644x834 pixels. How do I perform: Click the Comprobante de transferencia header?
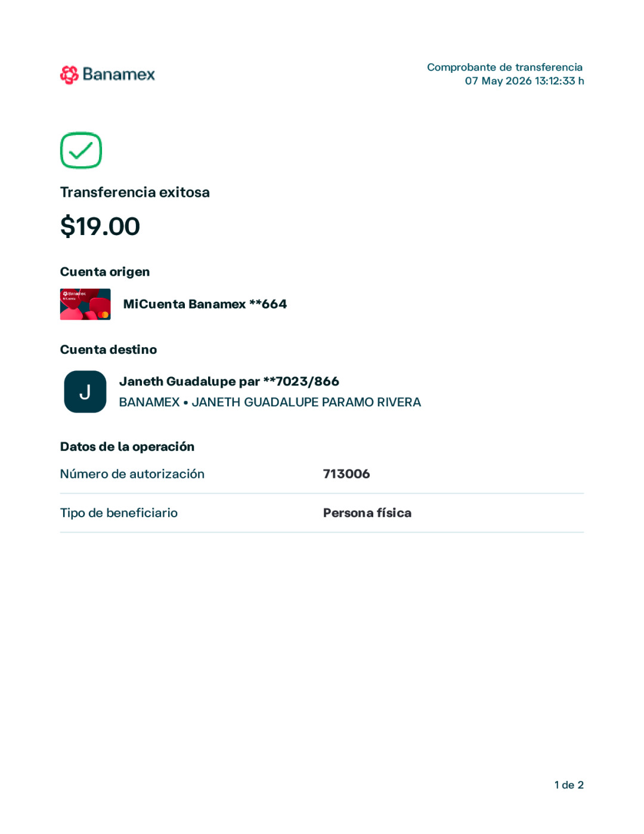504,67
